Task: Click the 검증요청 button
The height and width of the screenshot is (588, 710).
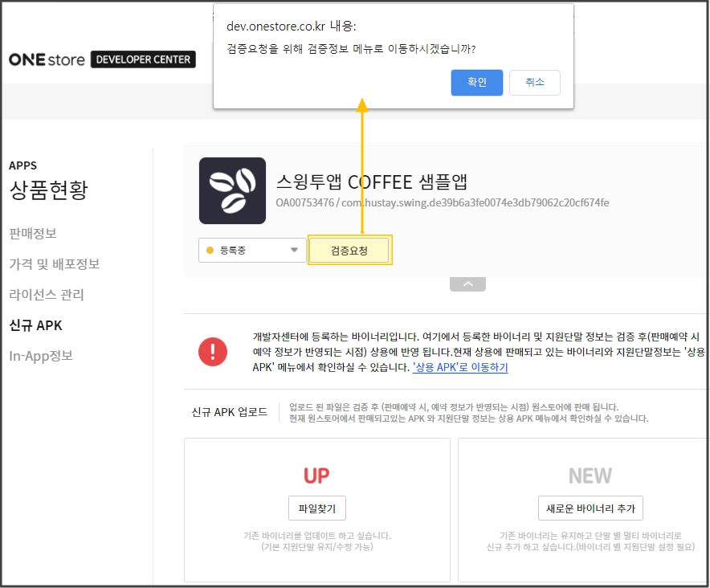Action: pos(349,250)
